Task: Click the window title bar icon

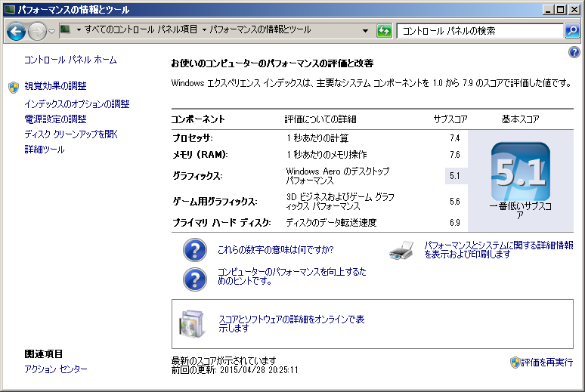Action: pos(10,9)
